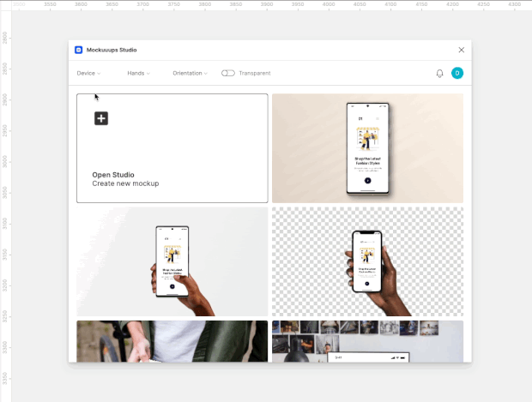
Task: Open the Hands dropdown filter
Action: pyautogui.click(x=138, y=73)
